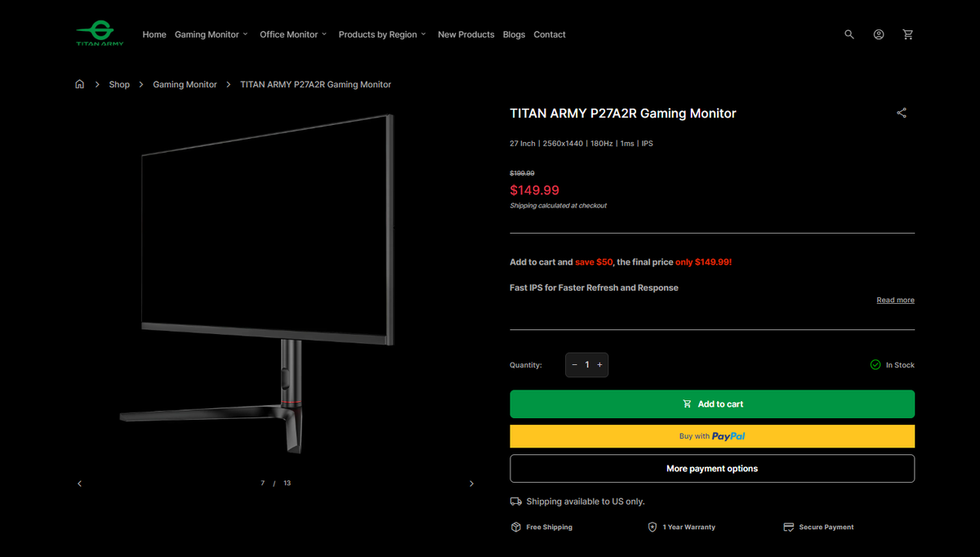
Task: Open the user account icon
Action: (879, 34)
